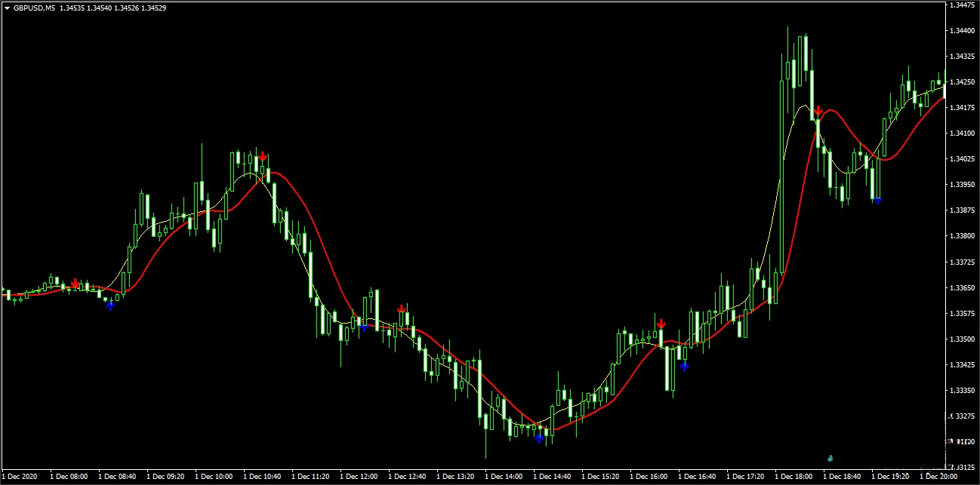
Task: Select the blue buy arrow near 08:40
Action: point(110,305)
